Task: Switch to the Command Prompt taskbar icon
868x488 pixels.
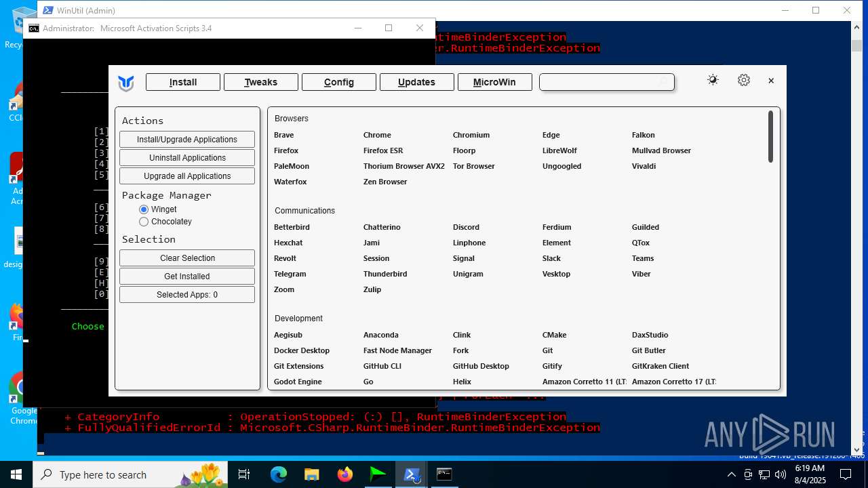Action: click(x=444, y=474)
